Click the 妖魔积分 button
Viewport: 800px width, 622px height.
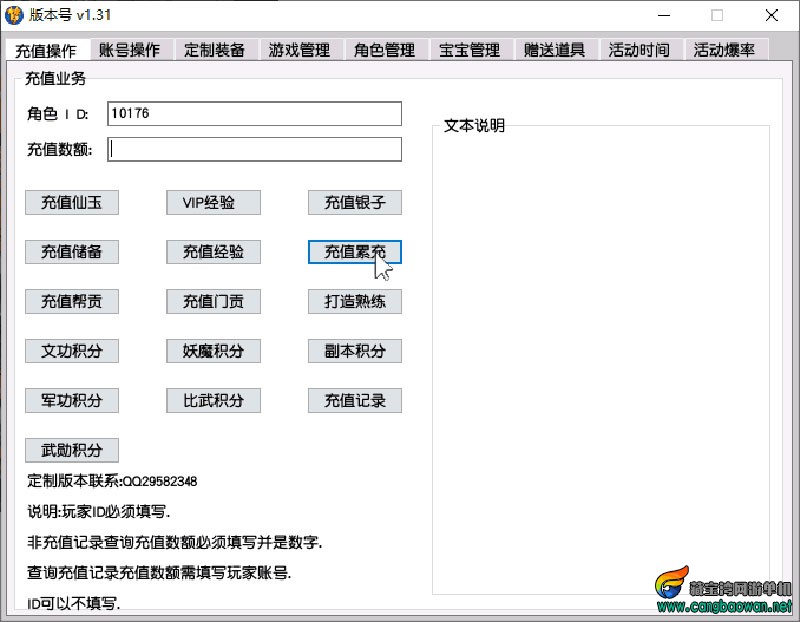[x=213, y=351]
